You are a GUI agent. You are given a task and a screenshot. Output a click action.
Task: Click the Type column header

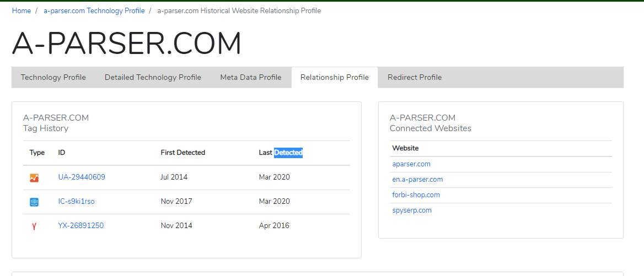(x=37, y=153)
